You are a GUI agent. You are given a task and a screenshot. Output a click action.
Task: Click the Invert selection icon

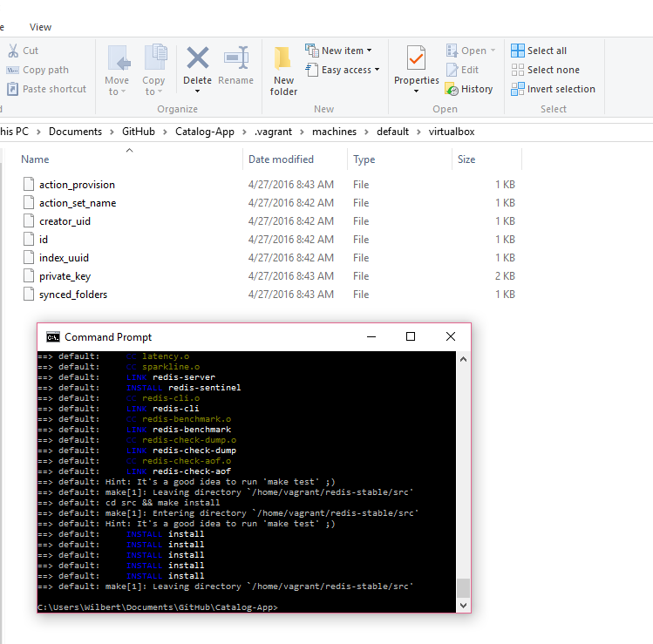click(x=518, y=89)
